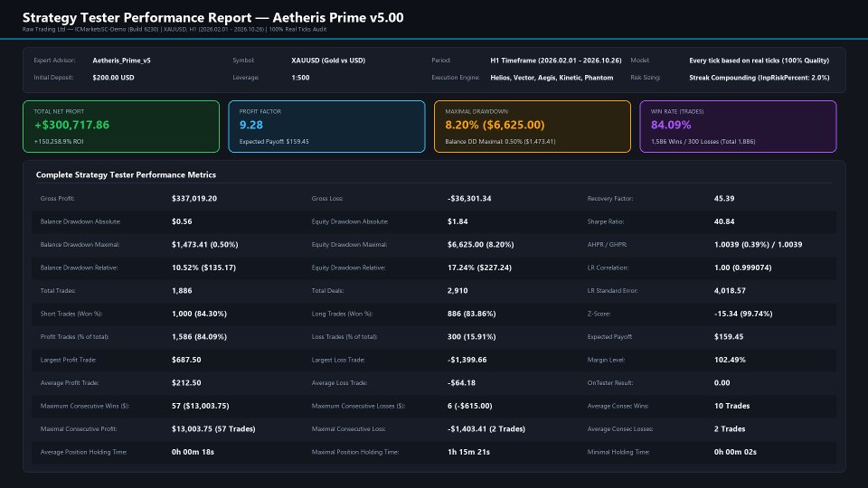Click Equity Drawdown Relative value 17.24% ($227.24)
The width and height of the screenshot is (868, 488).
tap(479, 267)
